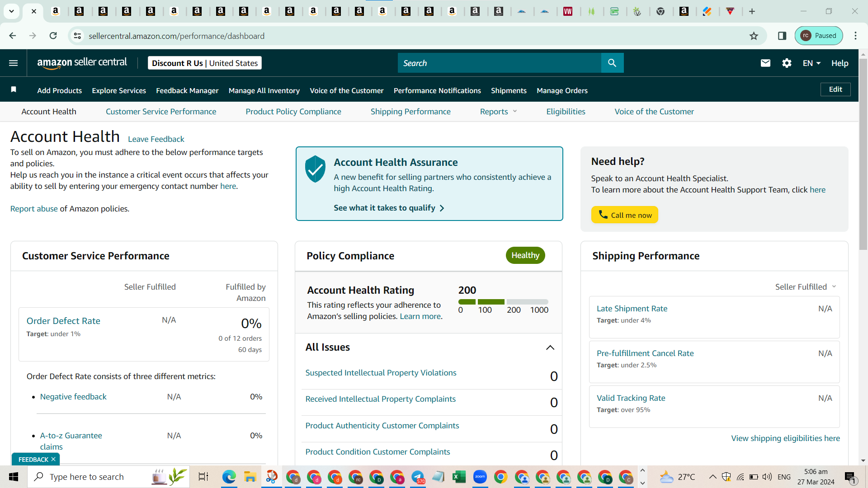
Task: Open Account Health tab
Action: 49,112
